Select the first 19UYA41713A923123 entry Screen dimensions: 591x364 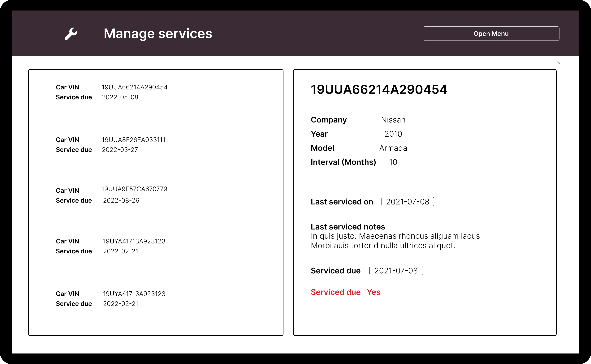pos(134,241)
